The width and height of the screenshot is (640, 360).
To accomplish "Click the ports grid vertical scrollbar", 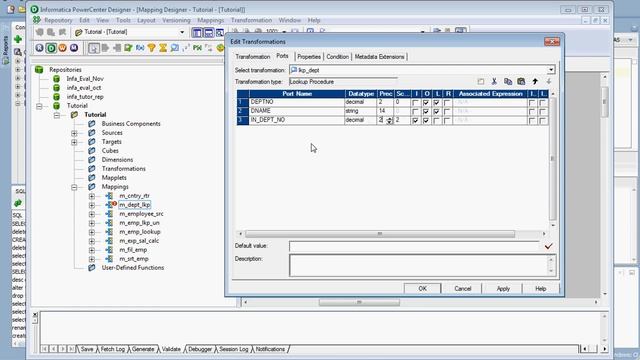I will [x=553, y=159].
